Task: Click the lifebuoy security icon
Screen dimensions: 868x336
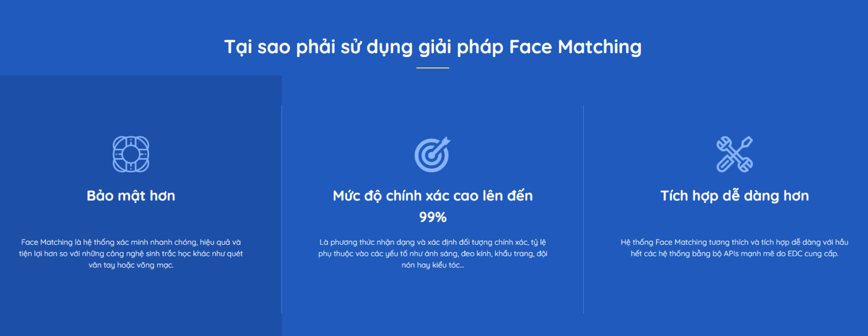Action: 131,154
